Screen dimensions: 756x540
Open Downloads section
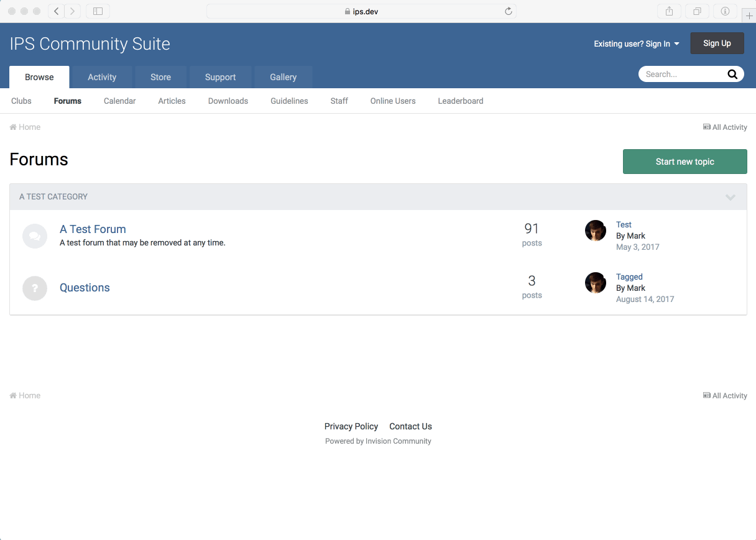point(228,101)
